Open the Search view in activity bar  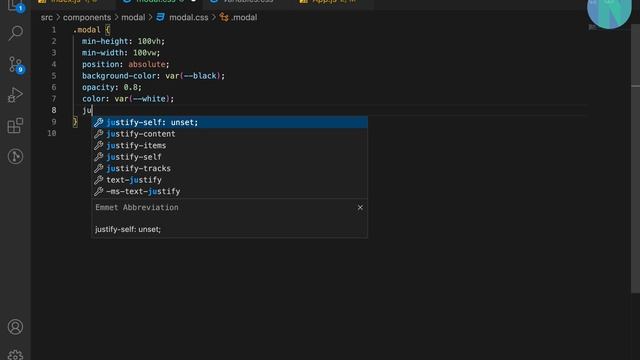point(16,33)
